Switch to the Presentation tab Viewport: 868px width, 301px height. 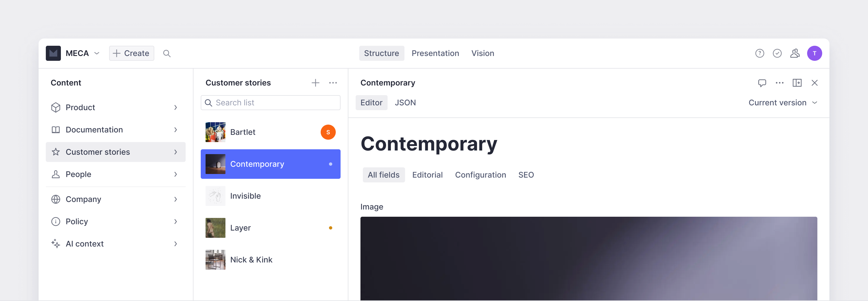[x=435, y=53]
